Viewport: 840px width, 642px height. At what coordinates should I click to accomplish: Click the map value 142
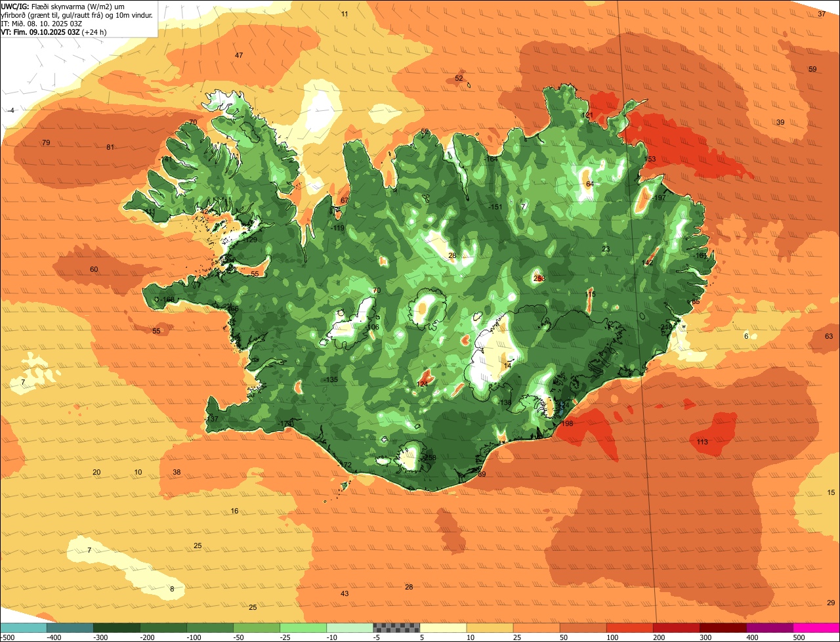point(648,263)
